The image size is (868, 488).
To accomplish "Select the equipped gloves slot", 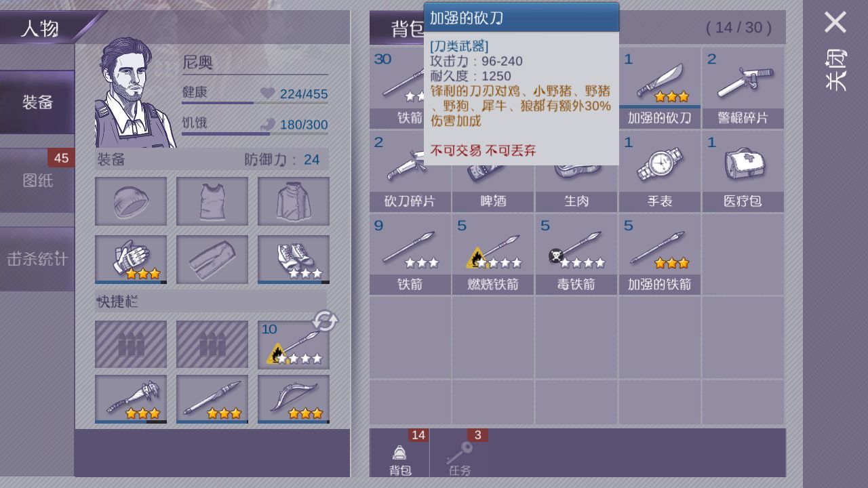I will point(131,260).
